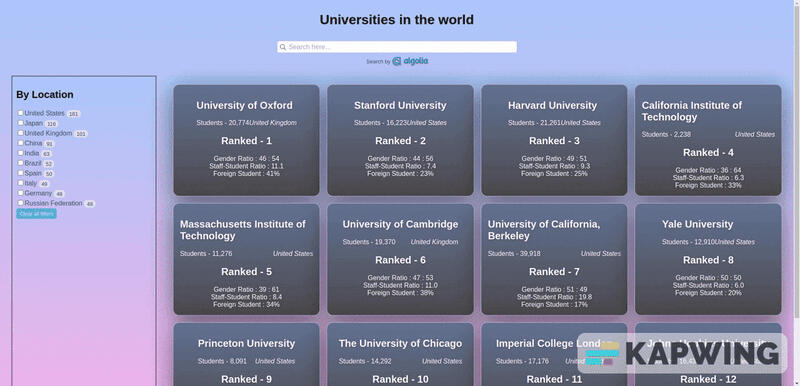Click the Clear all filters button
This screenshot has height=386, width=800.
(36, 214)
